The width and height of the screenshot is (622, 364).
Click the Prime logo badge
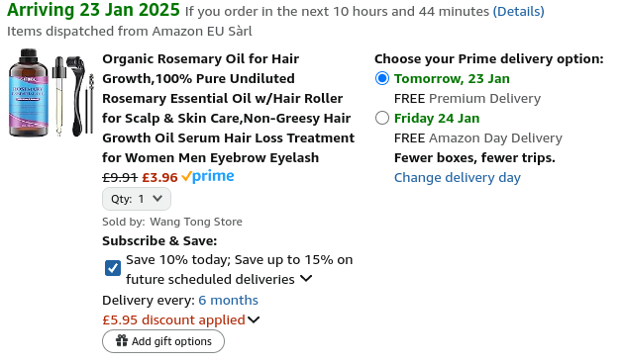208,176
